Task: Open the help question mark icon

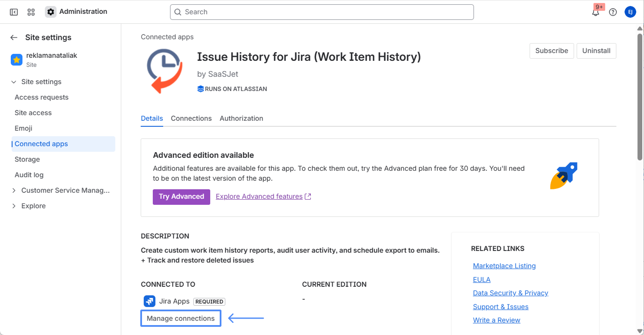Action: click(x=613, y=12)
